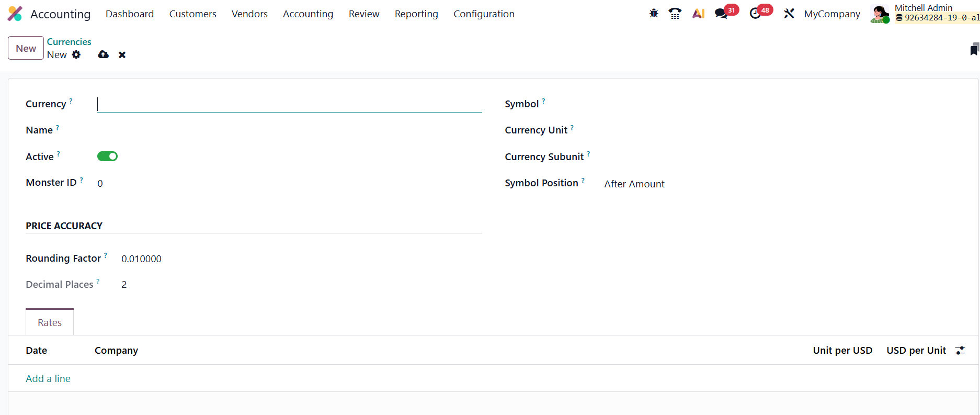The width and height of the screenshot is (980, 415).
Task: Click the Currency input field
Action: click(289, 104)
